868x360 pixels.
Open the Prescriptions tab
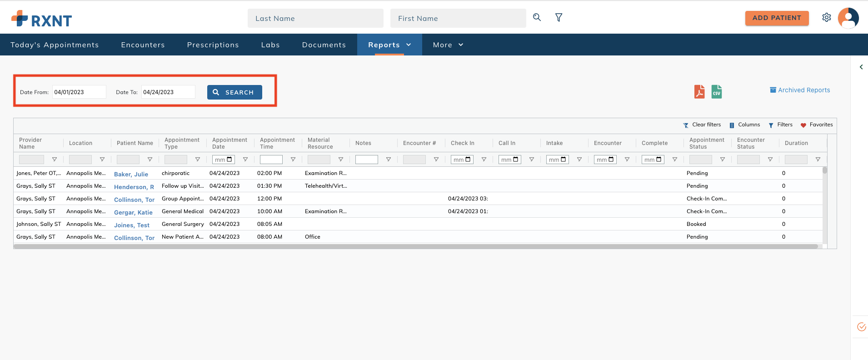point(213,45)
